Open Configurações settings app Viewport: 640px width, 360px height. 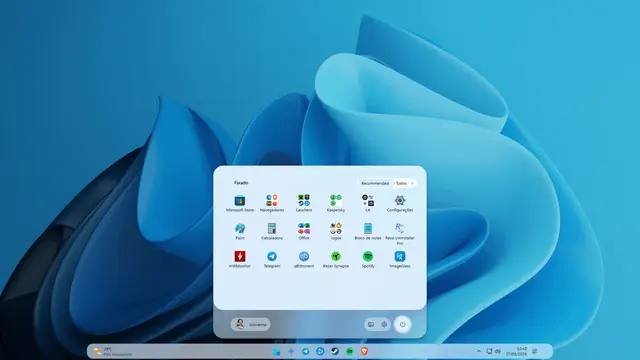tap(400, 203)
